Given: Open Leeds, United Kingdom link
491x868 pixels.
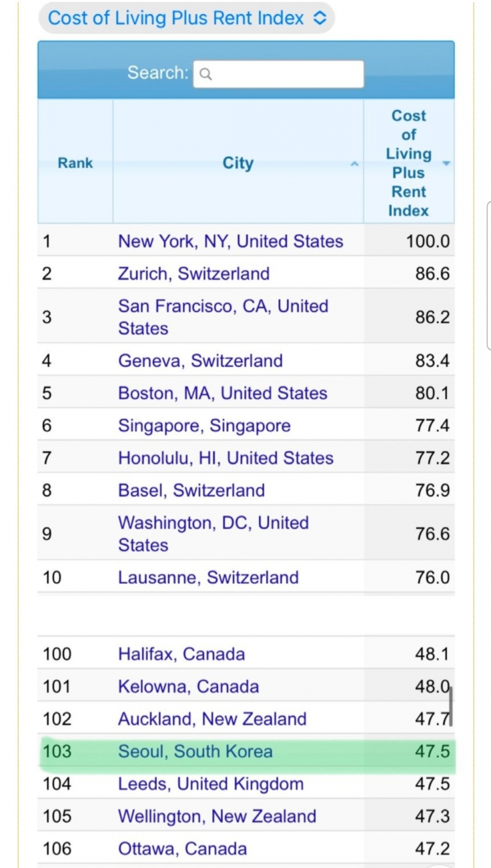Looking at the screenshot, I should [211, 783].
